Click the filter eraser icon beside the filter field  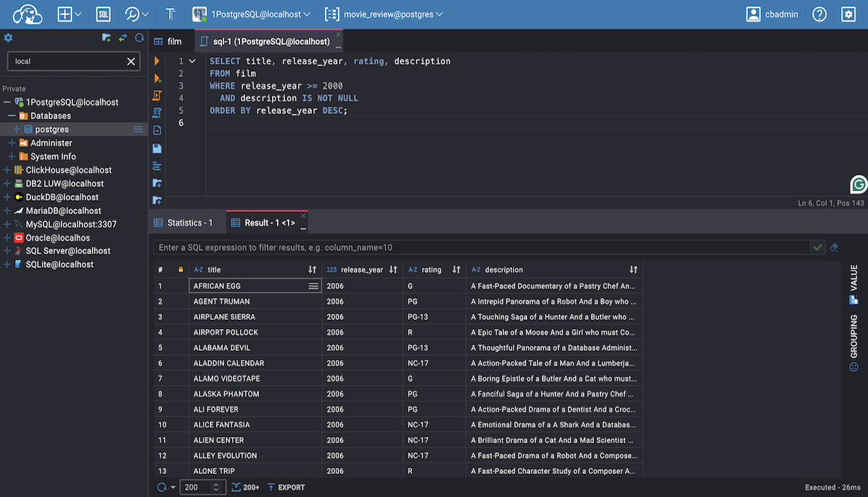(834, 247)
